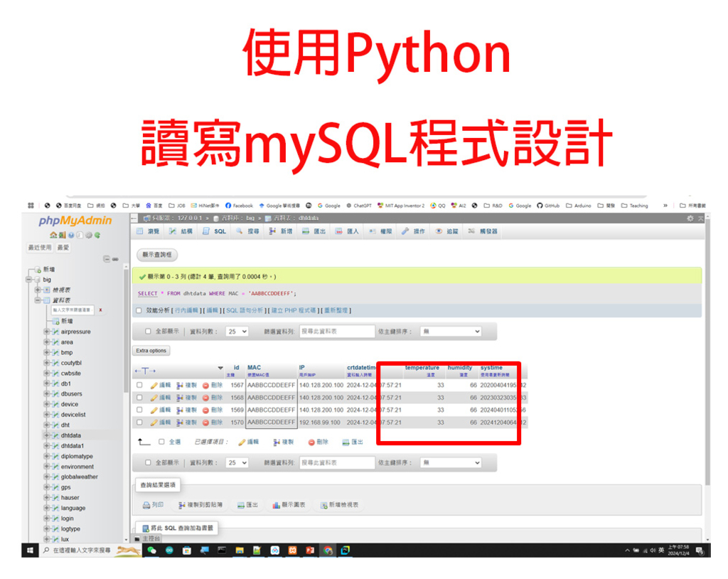This screenshot has width=728, height=579.
Task: Open the upper row count dropdown showing 25
Action: coord(237,331)
